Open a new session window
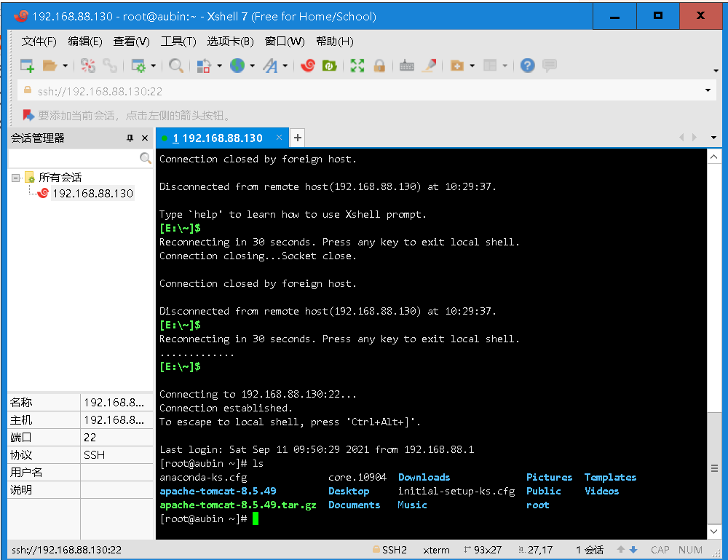 pyautogui.click(x=26, y=66)
